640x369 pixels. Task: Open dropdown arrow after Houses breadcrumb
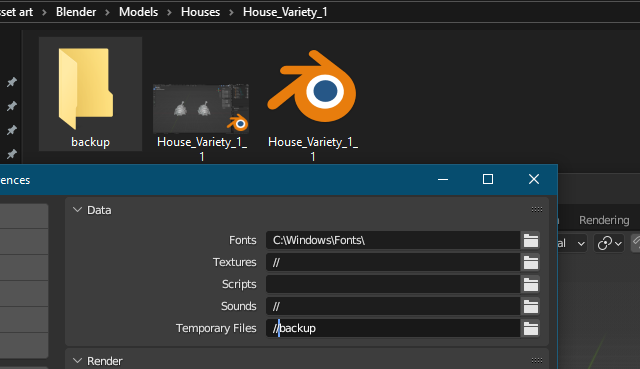coord(231,13)
